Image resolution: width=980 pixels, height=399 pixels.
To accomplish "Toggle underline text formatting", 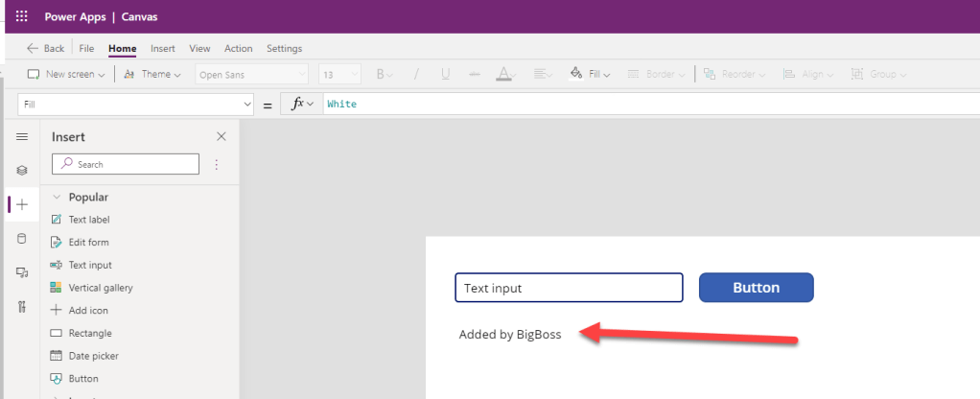I will tap(445, 74).
